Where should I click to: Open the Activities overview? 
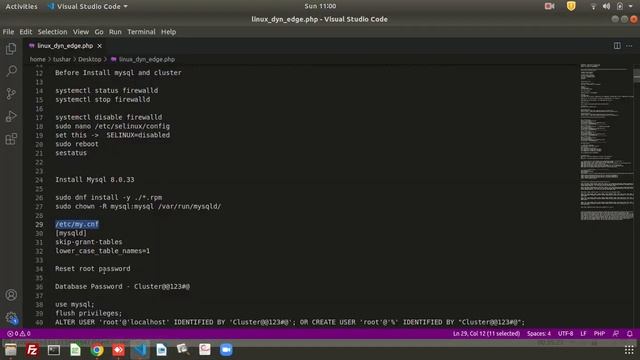[x=21, y=6]
